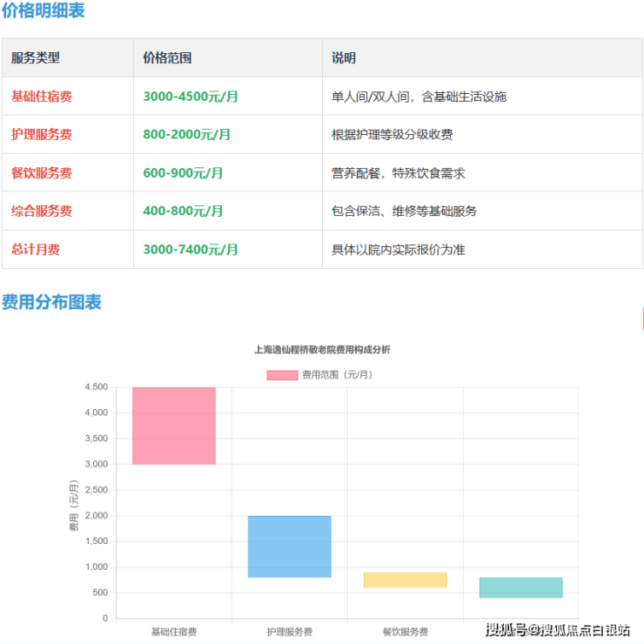Image resolution: width=644 pixels, height=644 pixels.
Task: Click the red 基础住宿费 table row label
Action: click(x=42, y=97)
